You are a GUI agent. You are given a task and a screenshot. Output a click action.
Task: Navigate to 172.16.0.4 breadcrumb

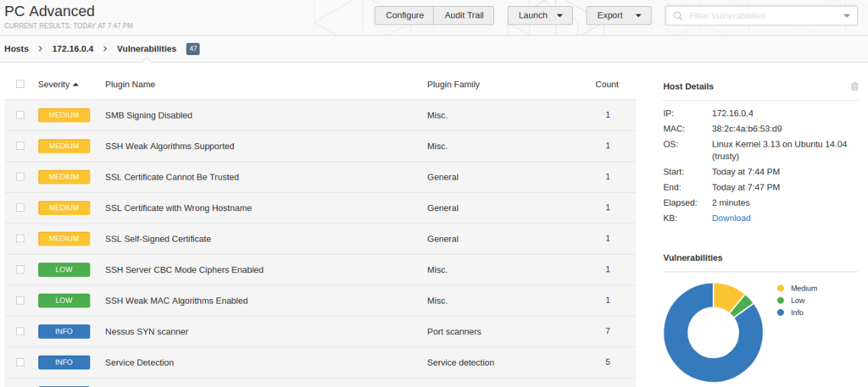(x=73, y=48)
